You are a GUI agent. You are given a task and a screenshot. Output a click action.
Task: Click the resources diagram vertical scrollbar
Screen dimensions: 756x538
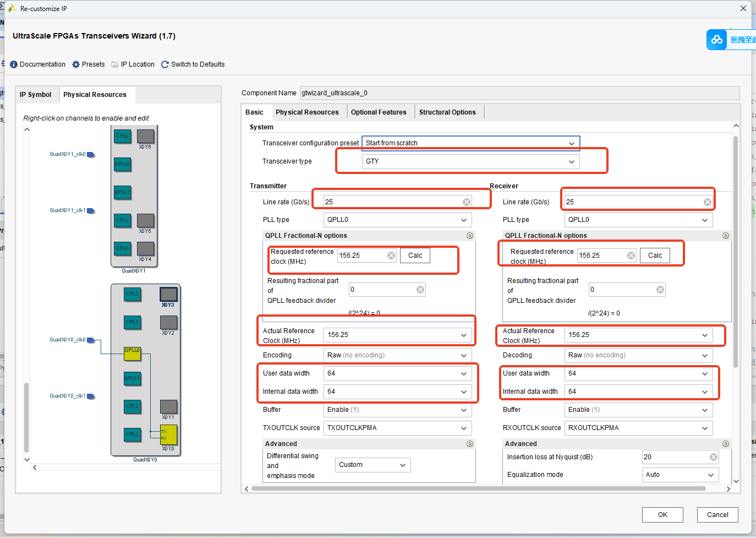tap(26, 417)
